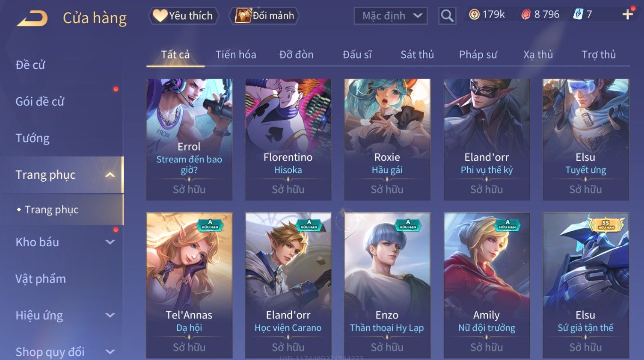Open Tel'Annas Dạ hội skin card

(189, 285)
